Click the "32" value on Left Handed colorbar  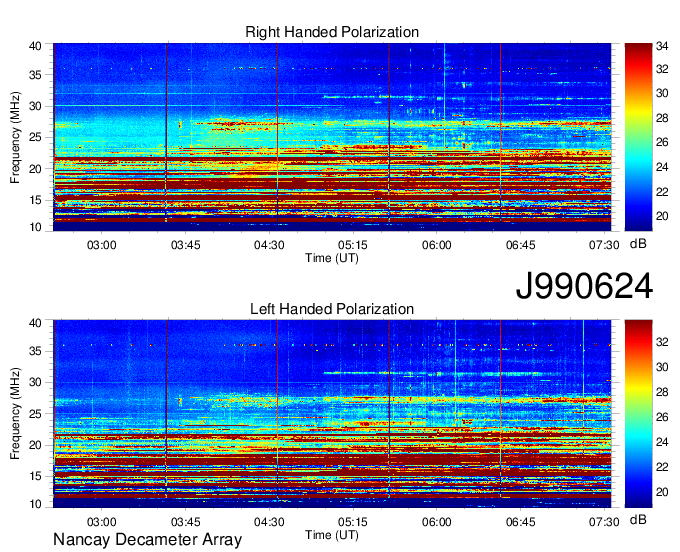(662, 342)
